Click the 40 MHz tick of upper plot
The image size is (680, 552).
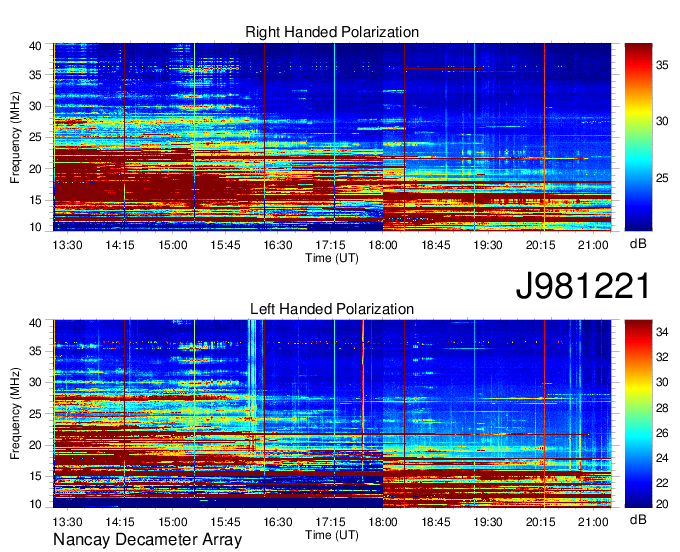[x=35, y=46]
